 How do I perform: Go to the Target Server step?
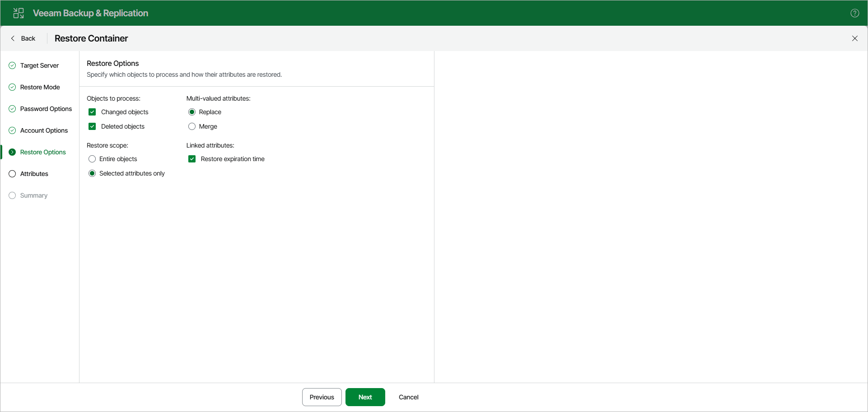pyautogui.click(x=39, y=65)
